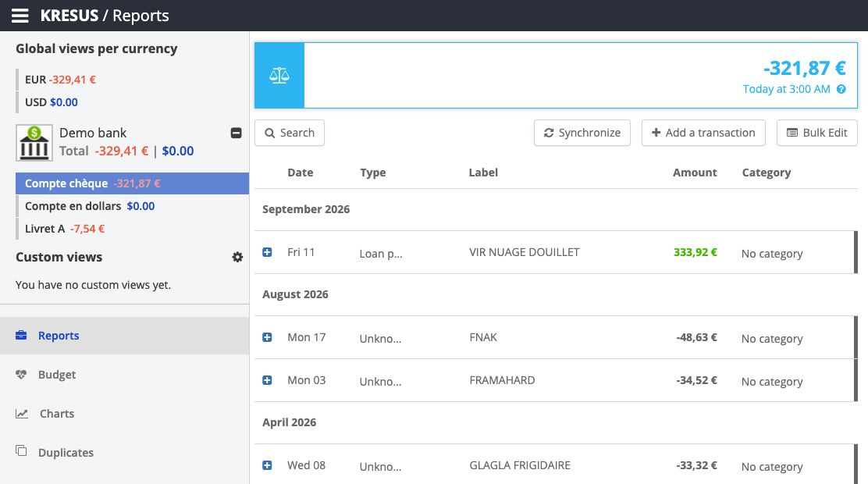
Task: Open the Reports section
Action: coord(125,336)
